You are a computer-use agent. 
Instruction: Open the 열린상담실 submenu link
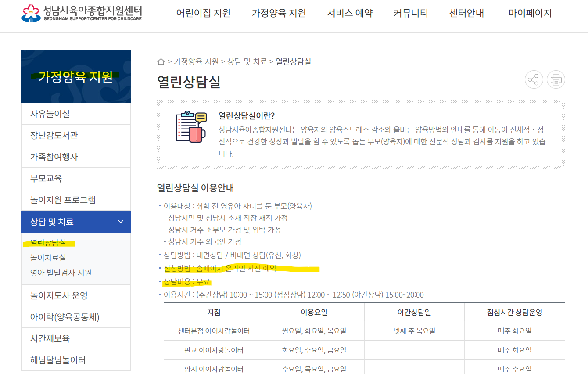(48, 243)
